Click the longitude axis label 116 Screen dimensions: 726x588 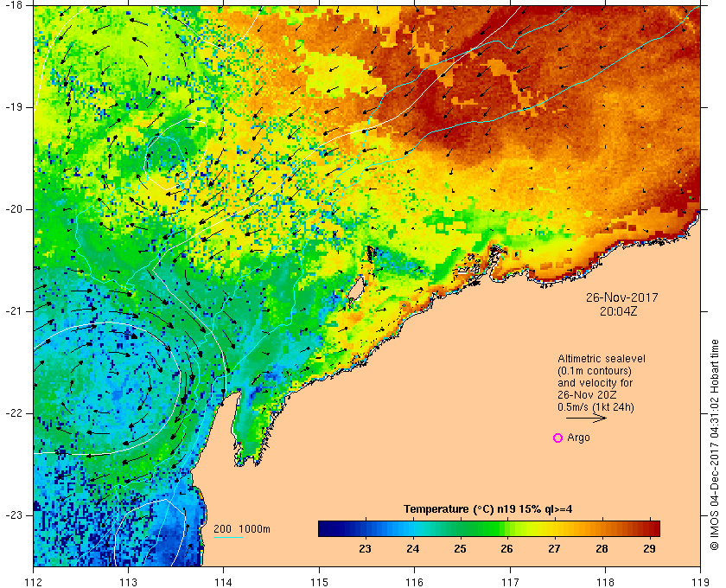click(x=414, y=582)
